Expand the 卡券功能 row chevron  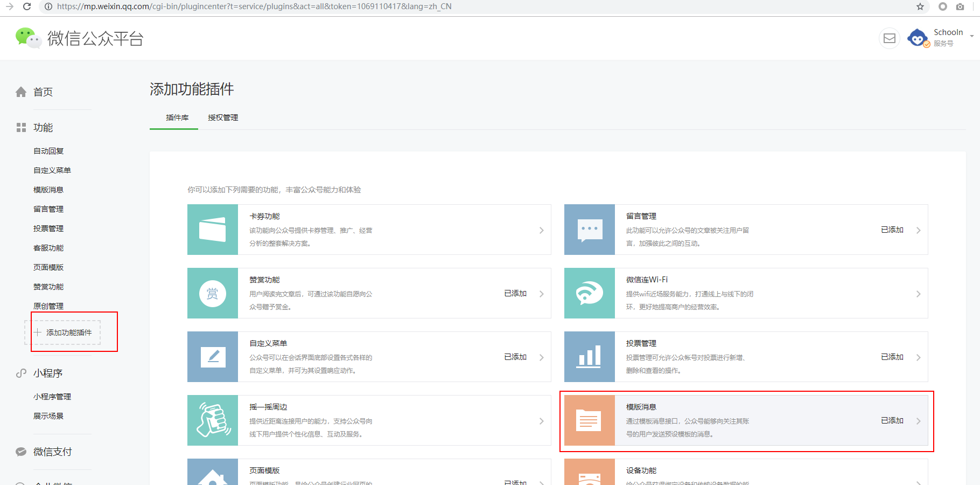[x=542, y=230]
